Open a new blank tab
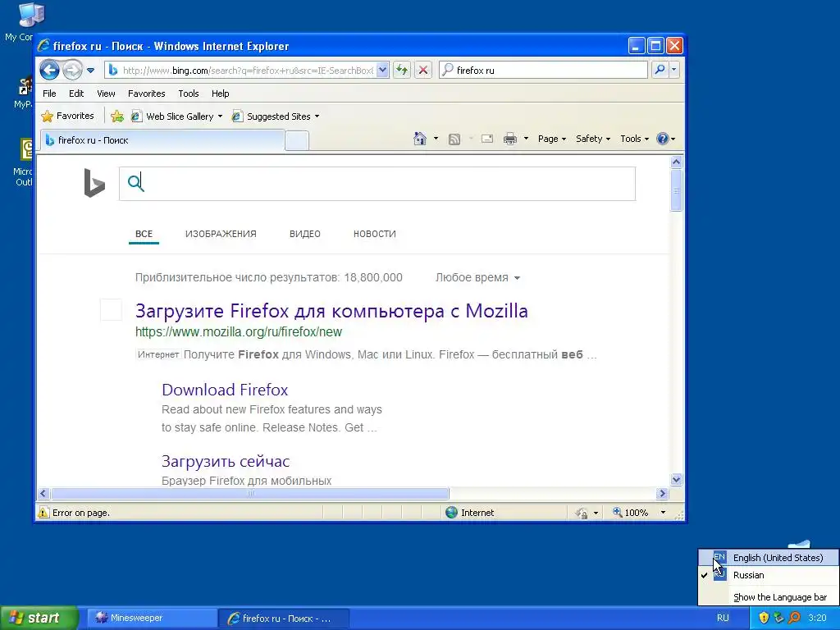Image resolution: width=840 pixels, height=630 pixels. point(297,141)
